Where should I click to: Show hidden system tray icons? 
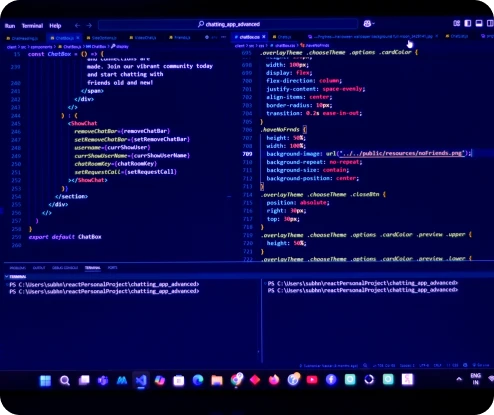pos(459,379)
